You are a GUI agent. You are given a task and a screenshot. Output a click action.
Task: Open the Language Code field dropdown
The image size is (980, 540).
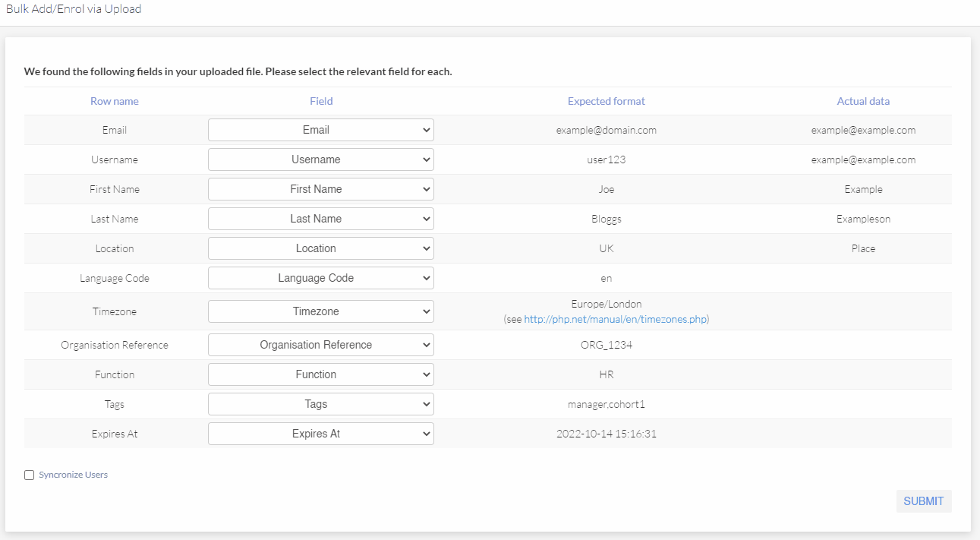coord(320,277)
